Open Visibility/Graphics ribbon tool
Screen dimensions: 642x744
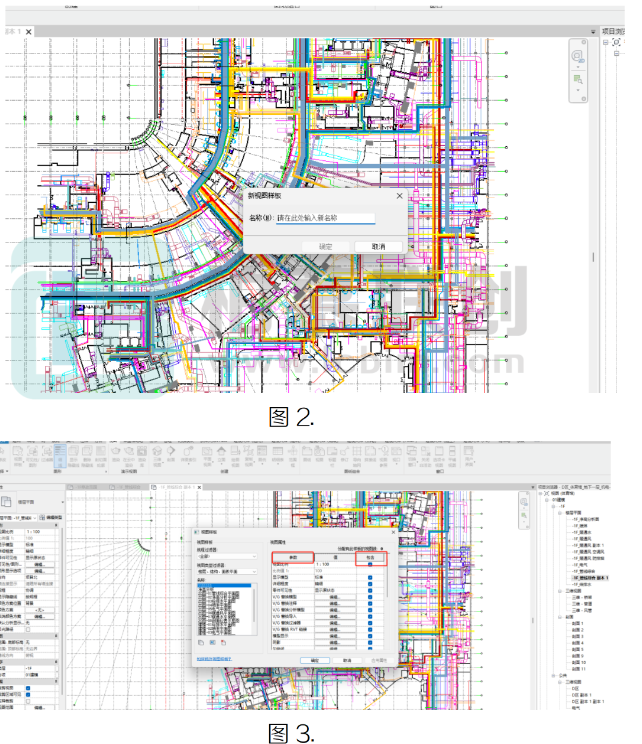pyautogui.click(x=32, y=456)
